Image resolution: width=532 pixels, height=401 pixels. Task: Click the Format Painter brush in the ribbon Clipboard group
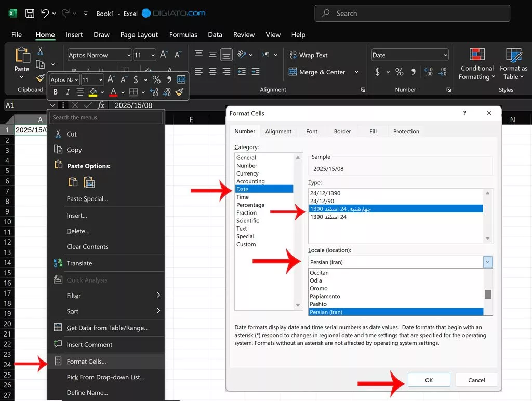click(x=40, y=78)
